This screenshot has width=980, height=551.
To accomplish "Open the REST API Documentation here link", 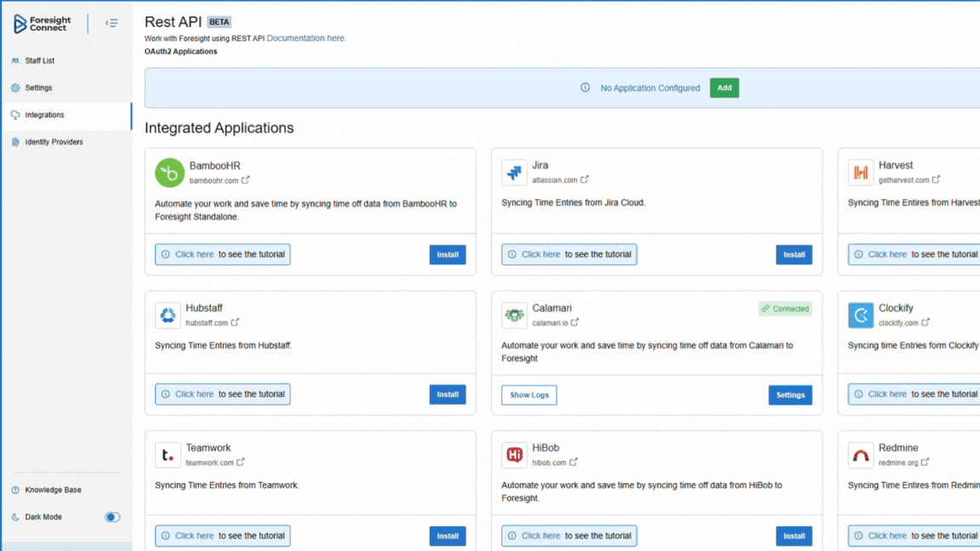I will pos(305,38).
